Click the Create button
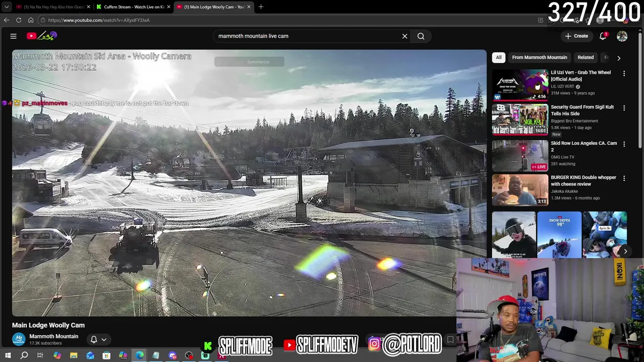 (577, 36)
